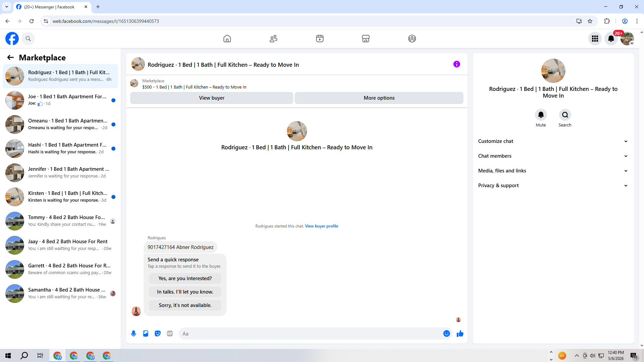Viewport: 644px width, 362px height.
Task: Open the Groups icon in top navigation
Action: 412,39
